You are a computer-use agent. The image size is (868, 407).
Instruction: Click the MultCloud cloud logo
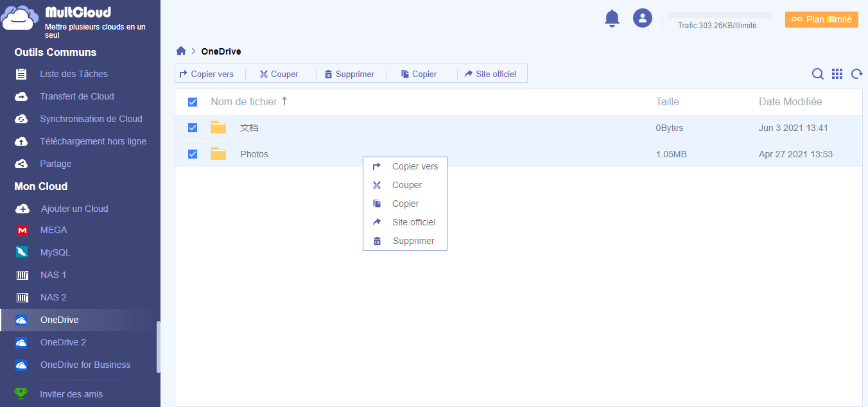21,17
